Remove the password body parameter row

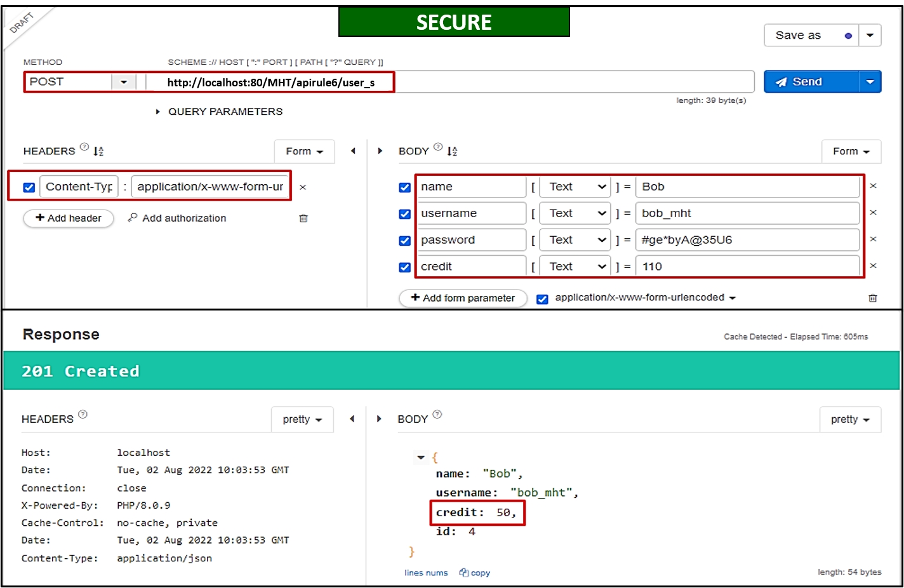coord(873,239)
